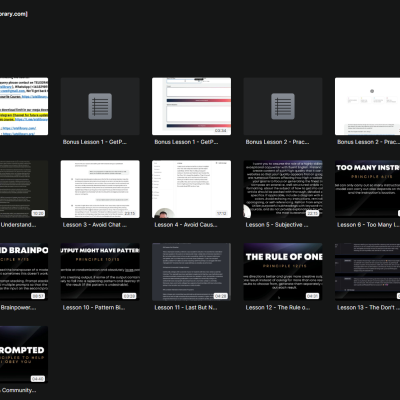
Task: Open the Bonus Lesson 1 video thumbnail (03:34)
Action: [x=191, y=106]
